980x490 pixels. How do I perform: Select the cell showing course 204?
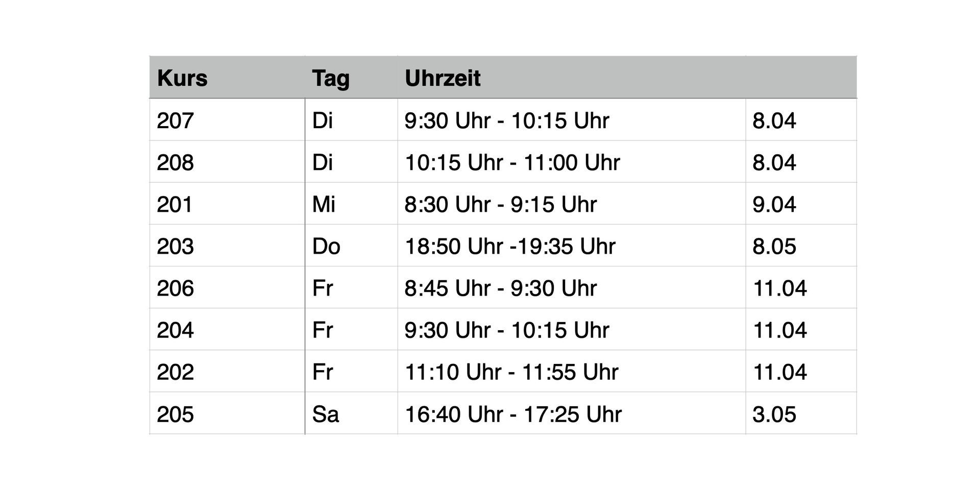coord(227,329)
